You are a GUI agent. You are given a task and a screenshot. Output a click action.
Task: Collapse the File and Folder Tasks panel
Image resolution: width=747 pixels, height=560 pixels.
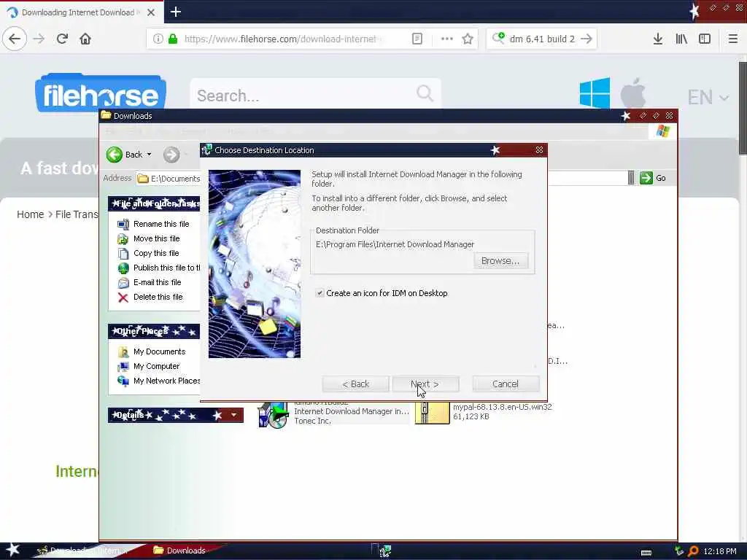(154, 203)
